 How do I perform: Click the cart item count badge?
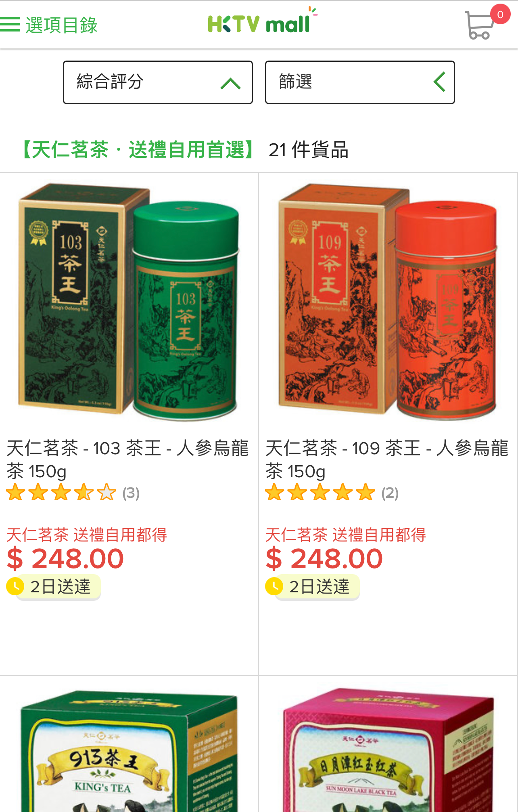click(x=500, y=15)
